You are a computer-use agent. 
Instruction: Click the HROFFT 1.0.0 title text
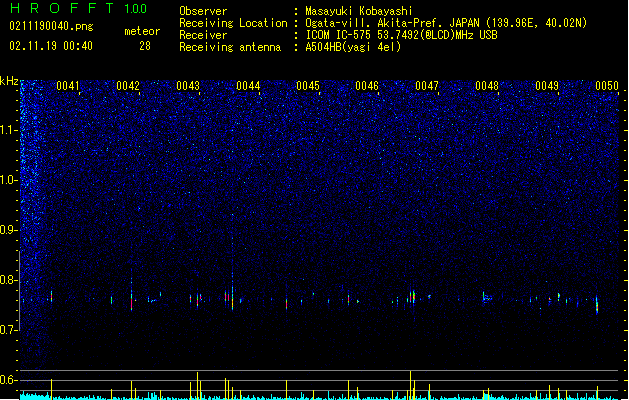point(79,8)
